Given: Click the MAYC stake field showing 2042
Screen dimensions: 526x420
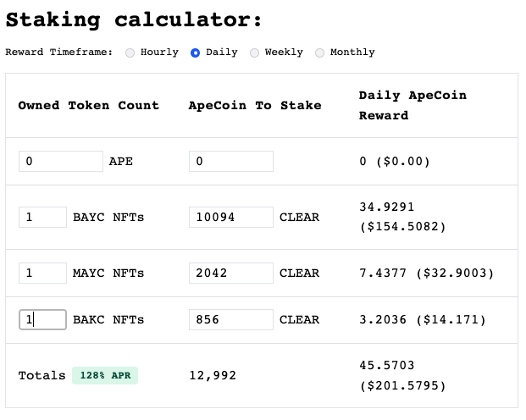Looking at the screenshot, I should (x=231, y=273).
